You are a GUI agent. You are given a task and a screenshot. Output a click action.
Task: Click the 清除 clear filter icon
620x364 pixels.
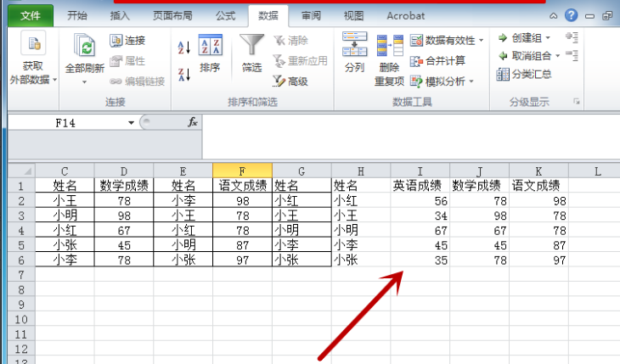pos(279,41)
